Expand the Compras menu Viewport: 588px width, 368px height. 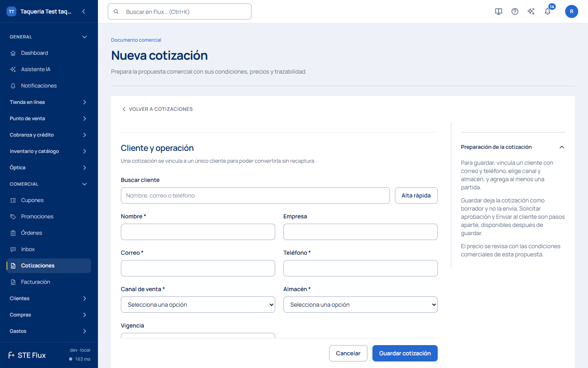click(85, 315)
